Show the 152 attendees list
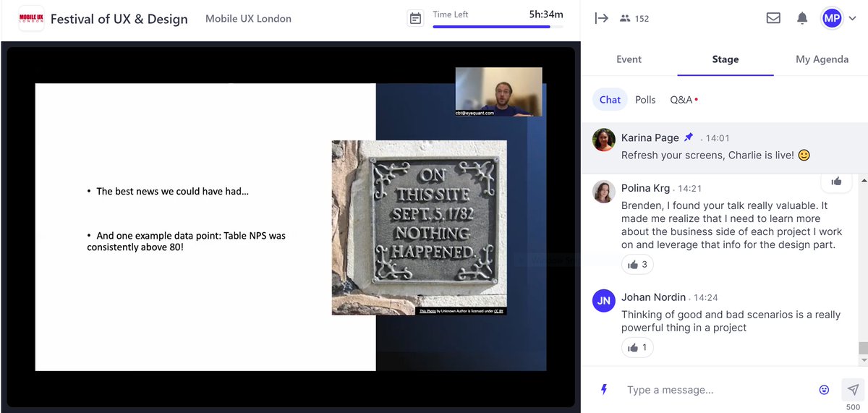The height and width of the screenshot is (413, 868). click(634, 19)
